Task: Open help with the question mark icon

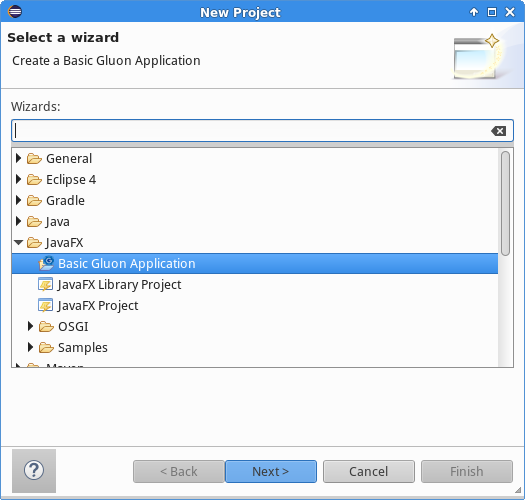Action: 34,470
